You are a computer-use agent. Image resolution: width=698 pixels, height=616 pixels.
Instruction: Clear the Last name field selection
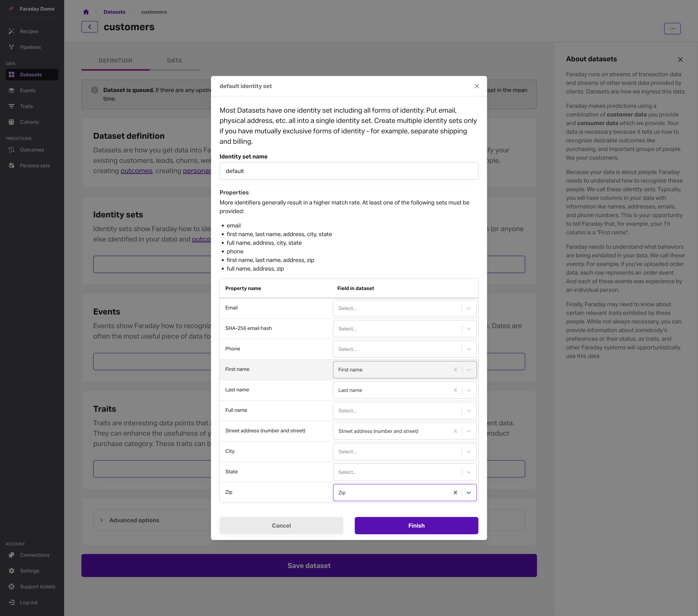pyautogui.click(x=455, y=390)
